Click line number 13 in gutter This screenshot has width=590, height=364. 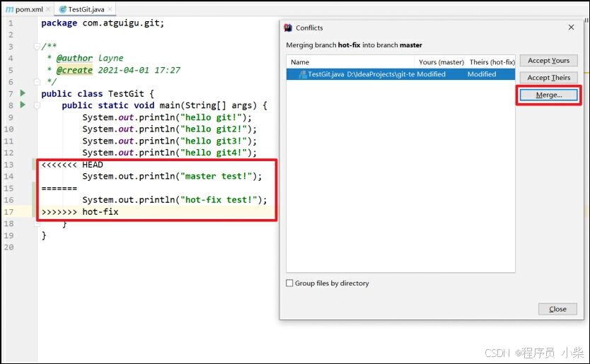(8, 165)
